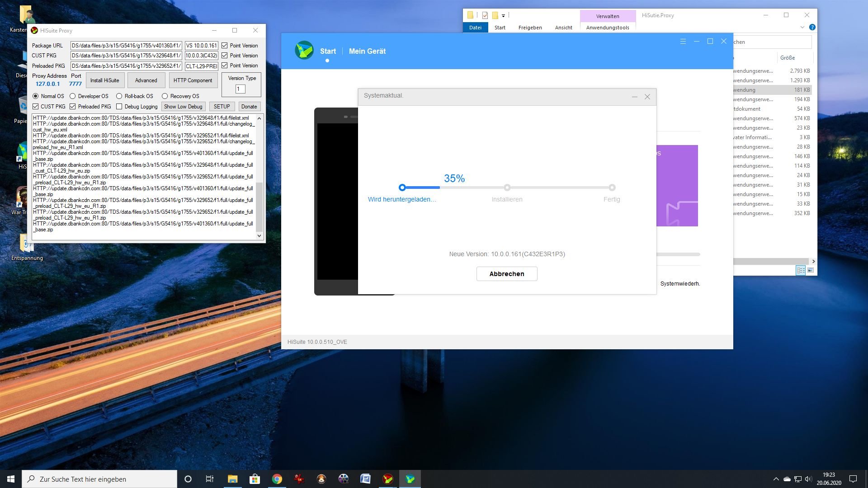Minimize the Systemaktual. dialog
This screenshot has width=868, height=488.
click(635, 97)
